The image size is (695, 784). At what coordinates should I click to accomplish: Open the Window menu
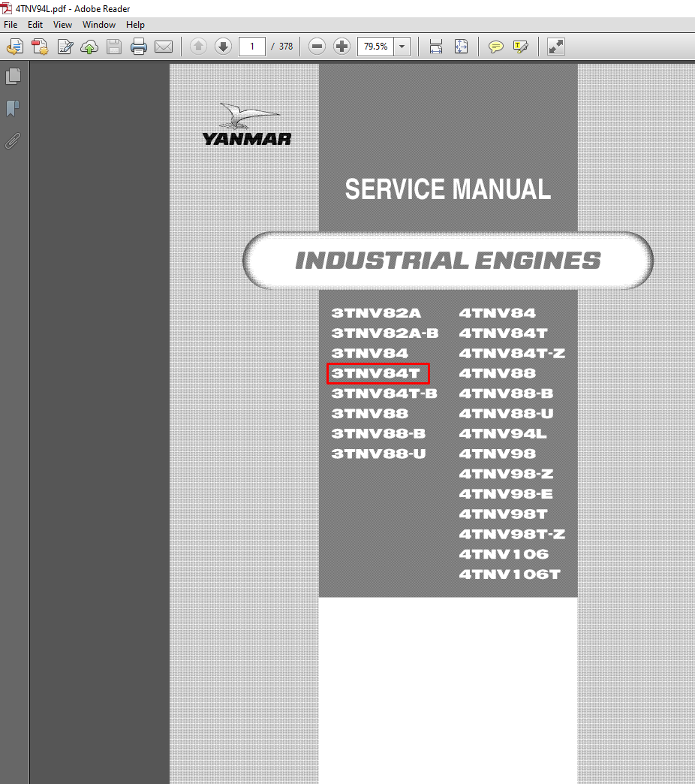(x=99, y=25)
